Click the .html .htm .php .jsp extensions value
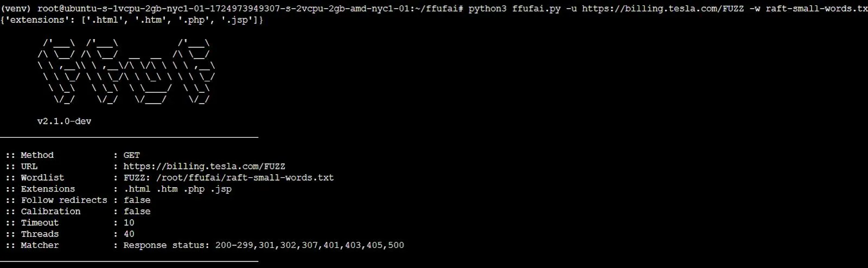 pyautogui.click(x=177, y=189)
